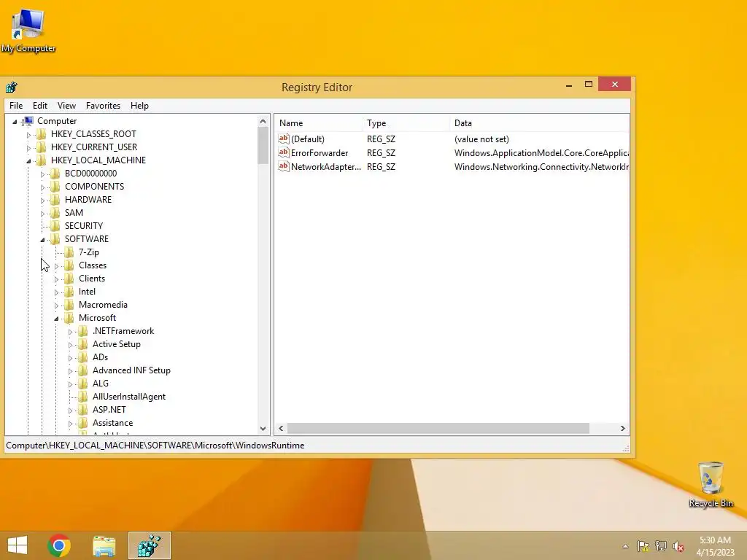Viewport: 747px width, 560px height.
Task: Select the ADs registry key
Action: click(100, 357)
